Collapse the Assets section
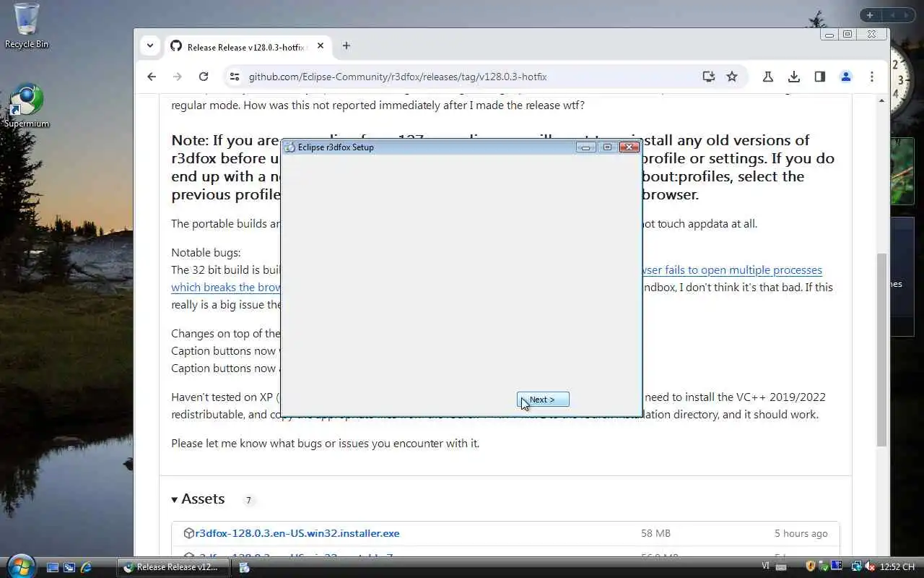The image size is (924, 578). coord(198,499)
